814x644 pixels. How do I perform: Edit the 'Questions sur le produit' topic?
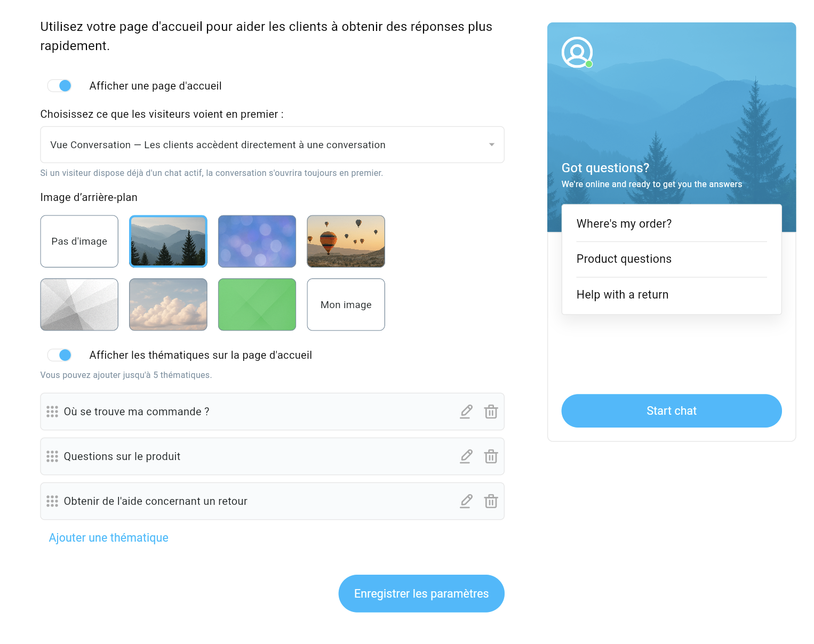(x=466, y=456)
